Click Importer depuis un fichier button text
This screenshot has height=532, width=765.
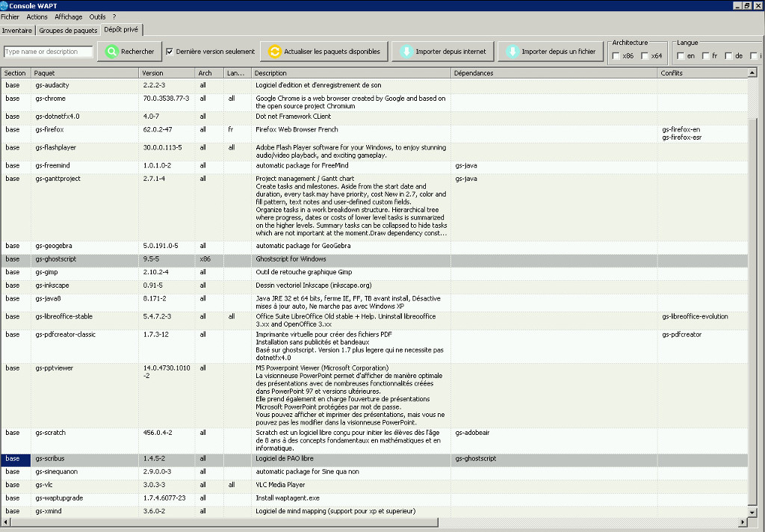tap(559, 52)
